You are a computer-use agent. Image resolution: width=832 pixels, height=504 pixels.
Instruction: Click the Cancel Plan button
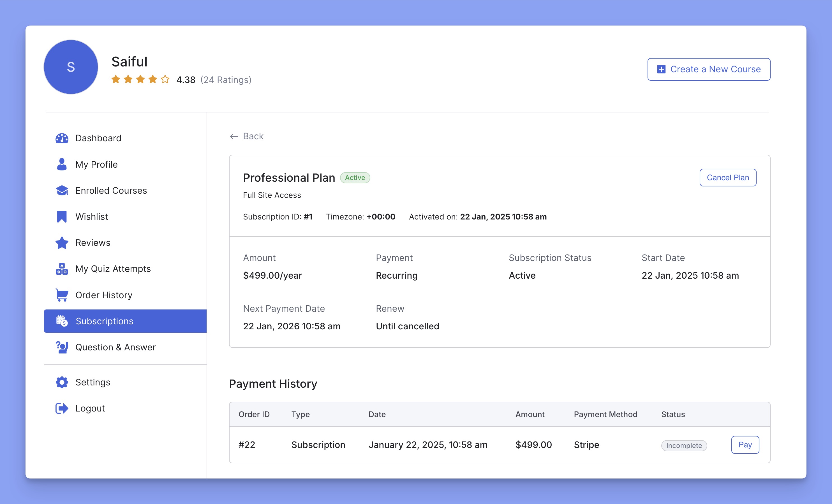(x=728, y=177)
